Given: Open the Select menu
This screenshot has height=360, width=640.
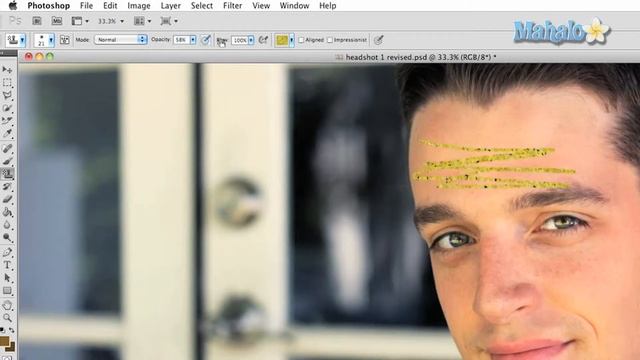Looking at the screenshot, I should pos(202,6).
